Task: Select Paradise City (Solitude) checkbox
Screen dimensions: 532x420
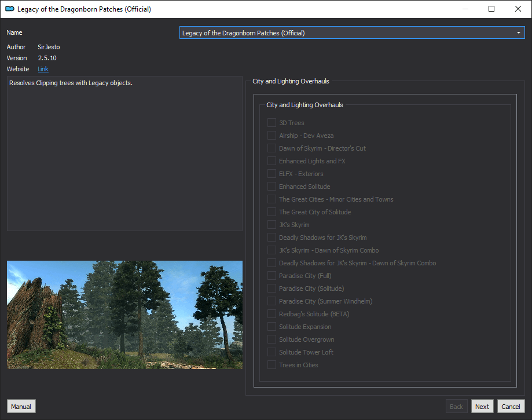Action: pyautogui.click(x=271, y=288)
